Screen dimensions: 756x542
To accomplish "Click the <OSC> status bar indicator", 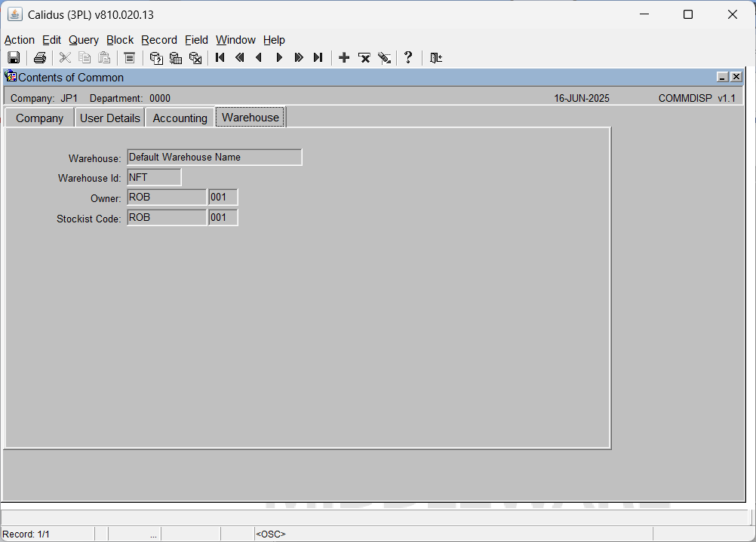I will click(271, 534).
